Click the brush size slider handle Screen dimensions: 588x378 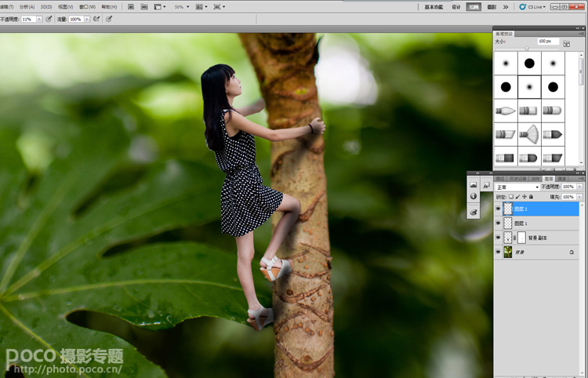point(527,49)
